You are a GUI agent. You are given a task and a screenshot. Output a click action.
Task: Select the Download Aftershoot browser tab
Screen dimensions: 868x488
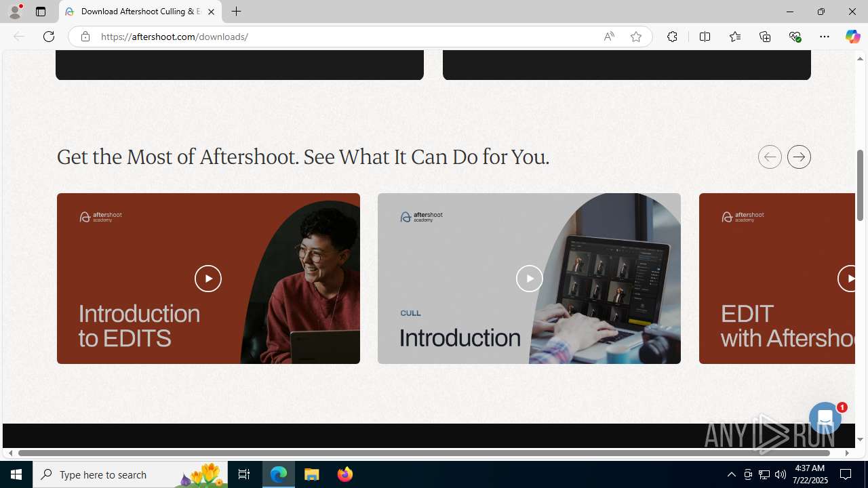tap(140, 12)
